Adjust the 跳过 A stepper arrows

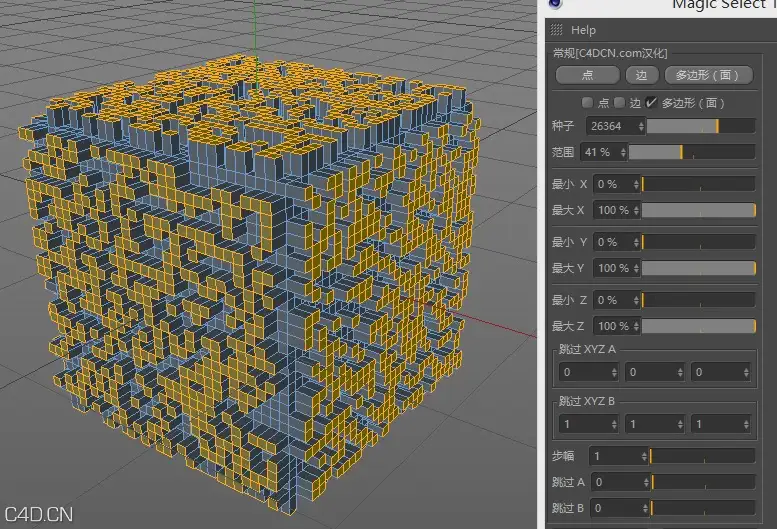point(646,482)
